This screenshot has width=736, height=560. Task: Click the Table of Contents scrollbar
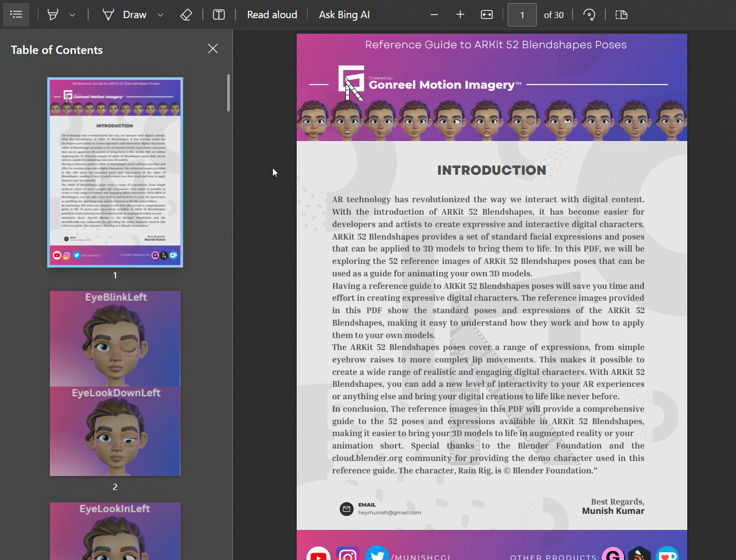pos(228,93)
